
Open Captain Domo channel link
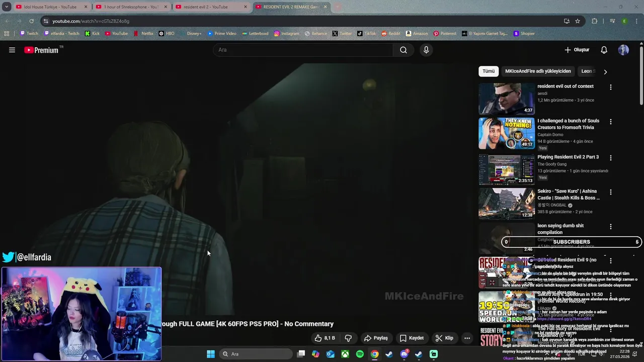(550, 135)
